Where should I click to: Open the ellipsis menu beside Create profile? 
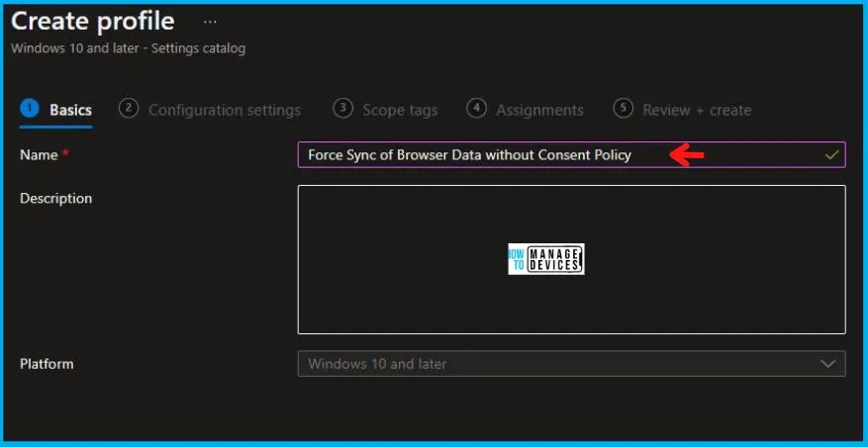pyautogui.click(x=210, y=21)
